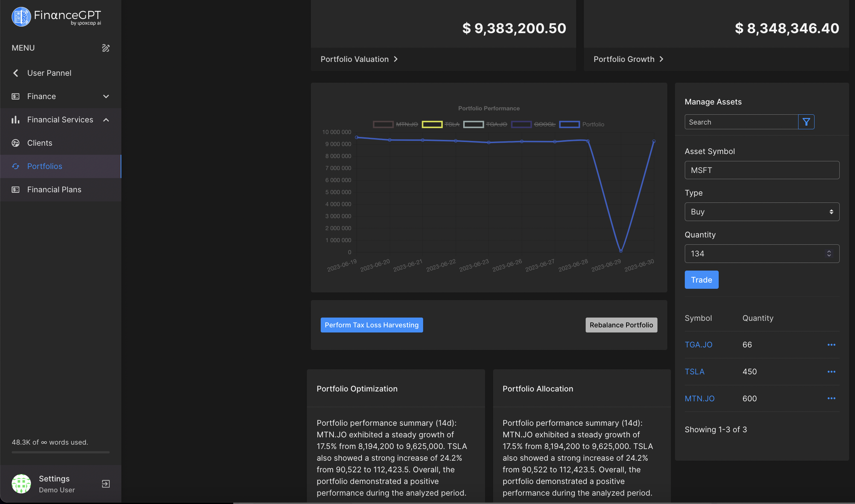
Task: Collapse the Financial Services chevron
Action: pyautogui.click(x=106, y=120)
